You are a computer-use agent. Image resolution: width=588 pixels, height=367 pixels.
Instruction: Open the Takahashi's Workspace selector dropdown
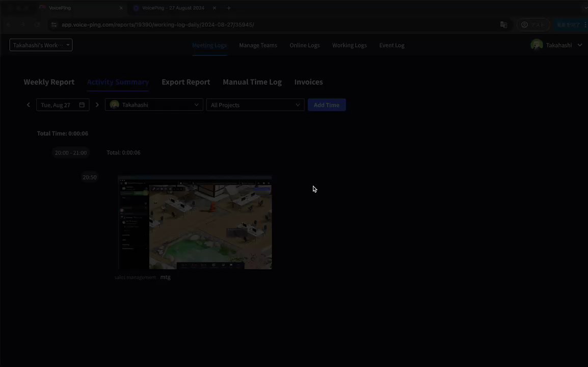(x=41, y=45)
